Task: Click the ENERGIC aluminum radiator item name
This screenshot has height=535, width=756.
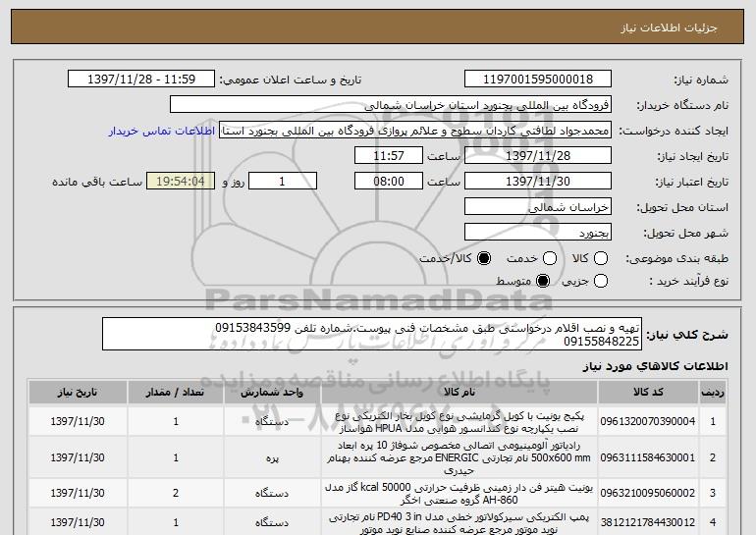Action: coord(459,457)
